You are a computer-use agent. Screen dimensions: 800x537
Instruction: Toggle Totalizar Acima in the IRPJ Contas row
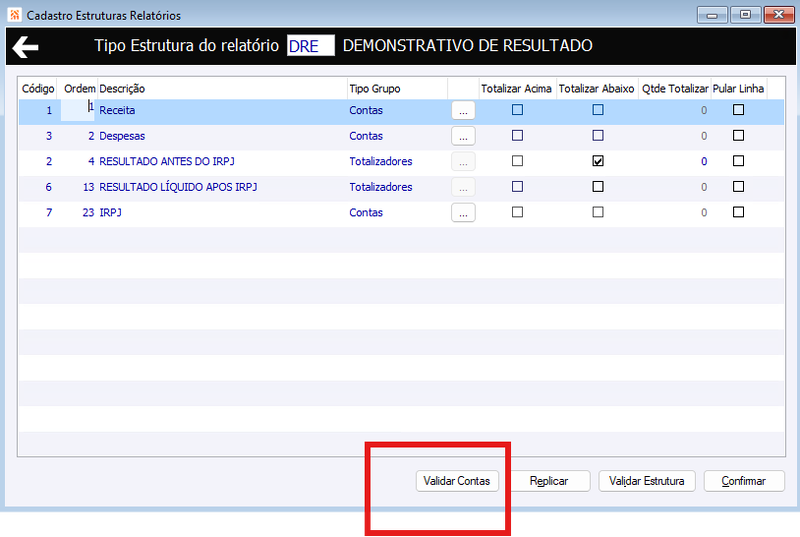coord(517,212)
